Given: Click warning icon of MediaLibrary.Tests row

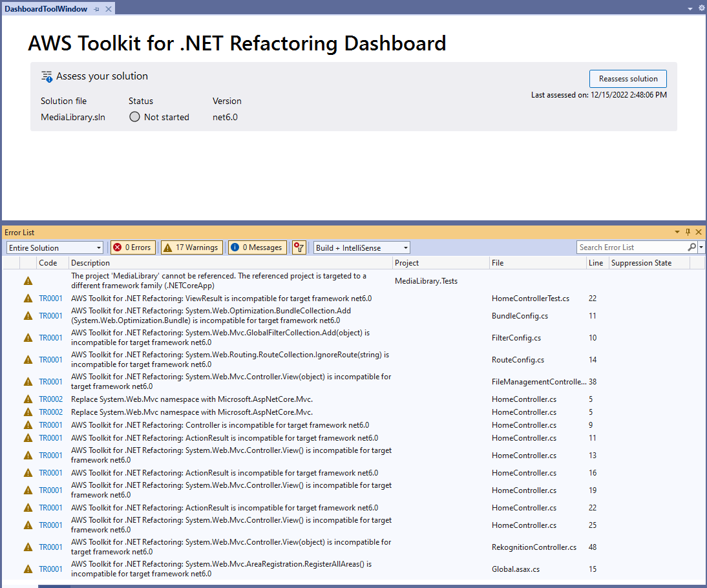Looking at the screenshot, I should tap(28, 281).
